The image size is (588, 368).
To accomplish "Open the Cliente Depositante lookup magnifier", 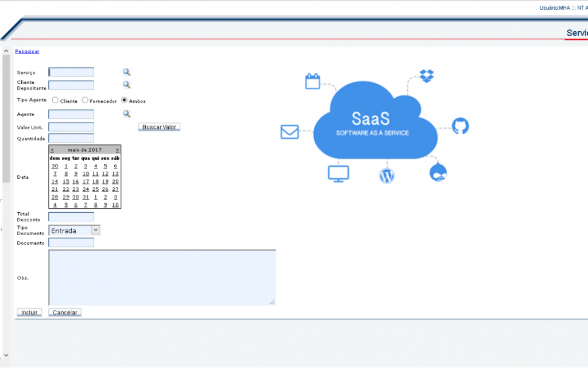I will pos(127,85).
